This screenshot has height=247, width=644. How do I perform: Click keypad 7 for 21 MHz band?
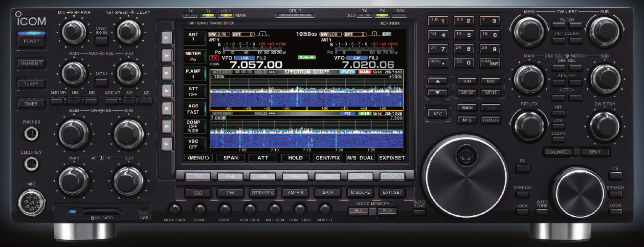(438, 49)
